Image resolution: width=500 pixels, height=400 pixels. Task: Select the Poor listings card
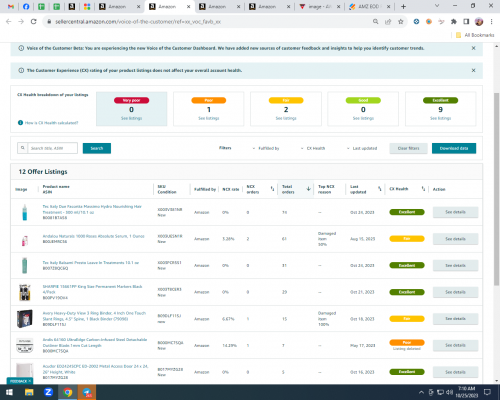click(x=209, y=109)
